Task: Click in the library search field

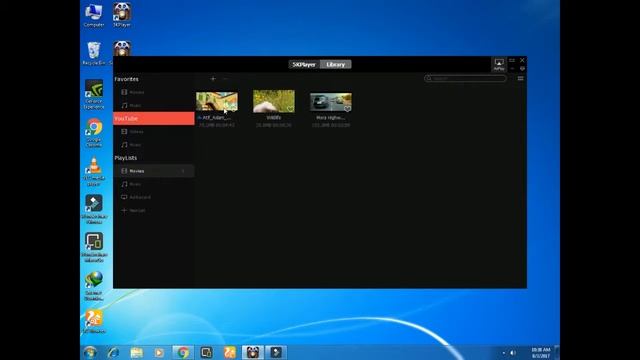Action: tap(465, 78)
